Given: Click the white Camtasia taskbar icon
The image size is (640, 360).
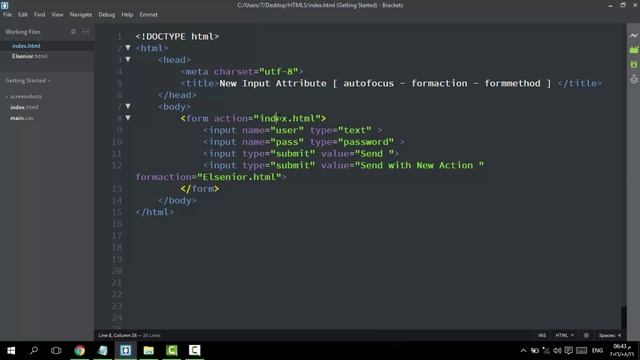Looking at the screenshot, I should coord(194,350).
